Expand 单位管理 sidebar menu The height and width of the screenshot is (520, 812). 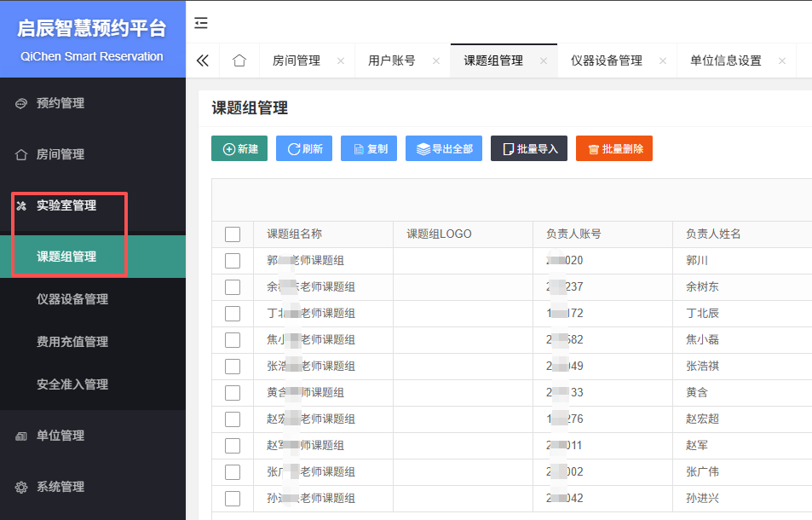coord(60,436)
